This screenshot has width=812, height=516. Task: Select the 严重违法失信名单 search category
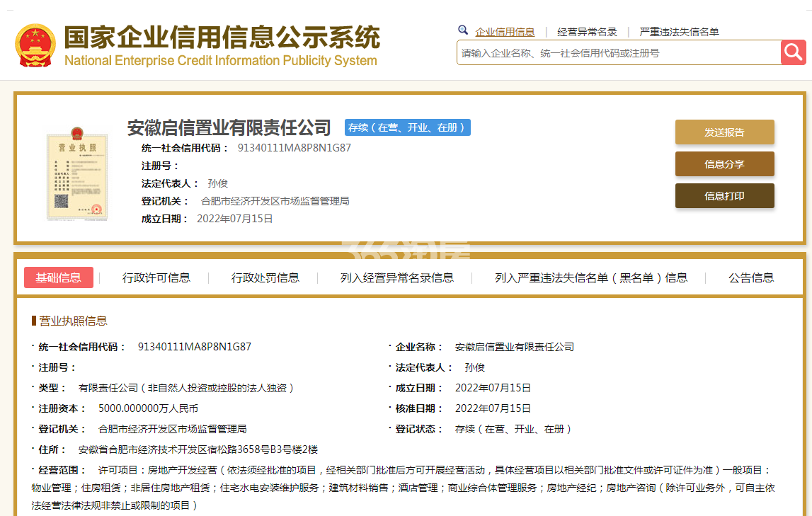coord(679,32)
